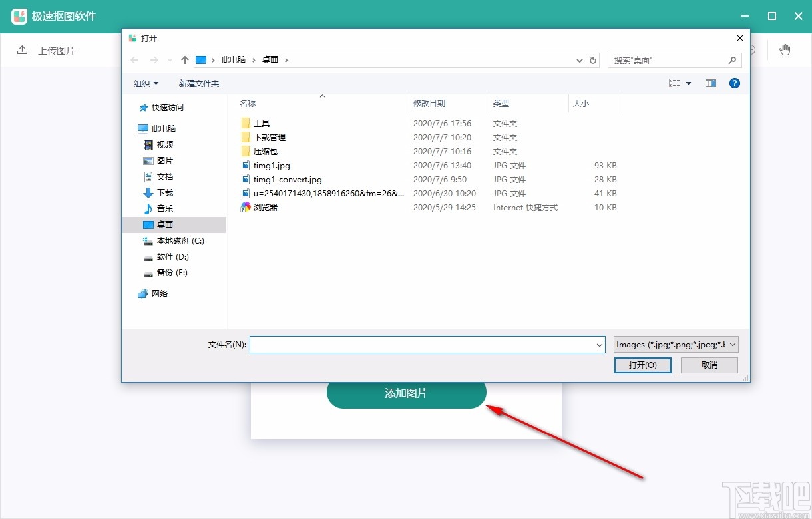Click the 打开(O) button
The image size is (812, 519).
pos(643,365)
